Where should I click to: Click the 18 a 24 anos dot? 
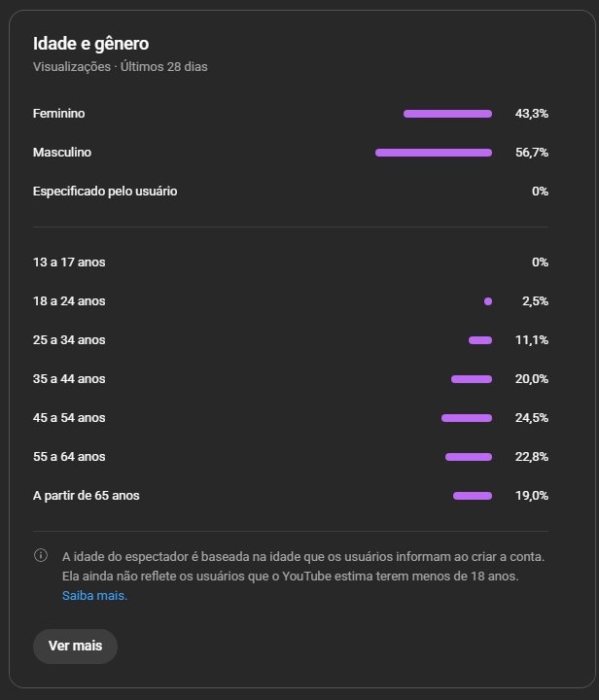coord(488,301)
